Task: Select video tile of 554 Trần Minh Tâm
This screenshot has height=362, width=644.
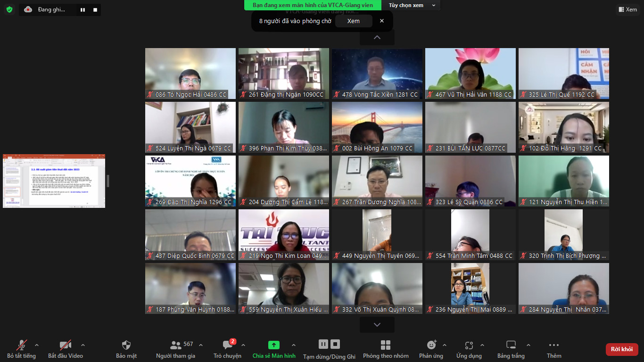Action: point(471,235)
